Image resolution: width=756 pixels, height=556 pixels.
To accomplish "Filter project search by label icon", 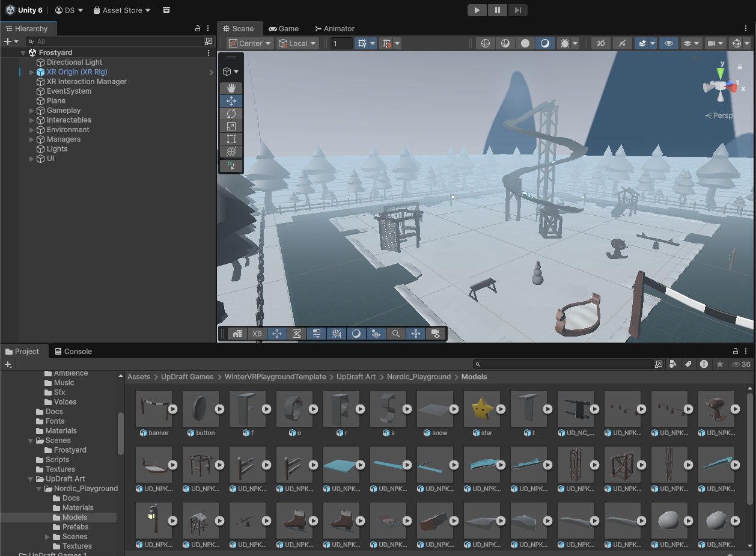I will tap(688, 364).
